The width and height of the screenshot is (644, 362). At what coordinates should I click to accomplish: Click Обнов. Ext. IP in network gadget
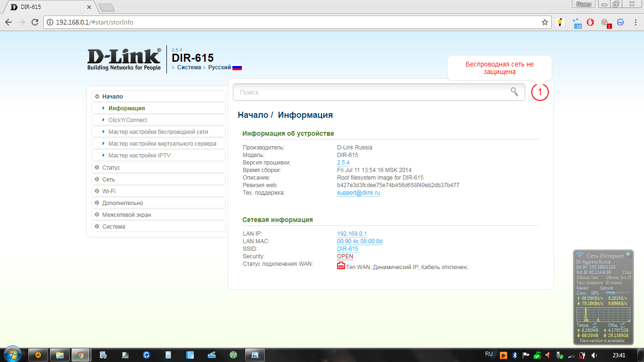(619, 278)
